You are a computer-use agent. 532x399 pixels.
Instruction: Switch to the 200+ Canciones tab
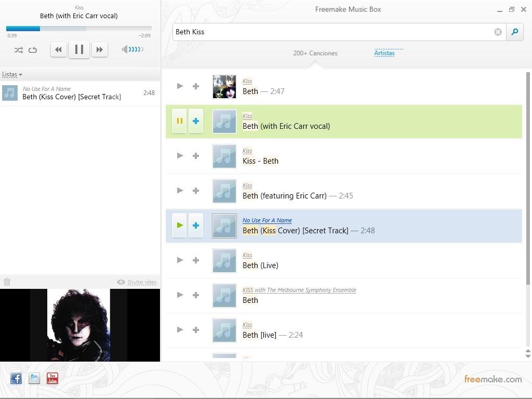[315, 54]
